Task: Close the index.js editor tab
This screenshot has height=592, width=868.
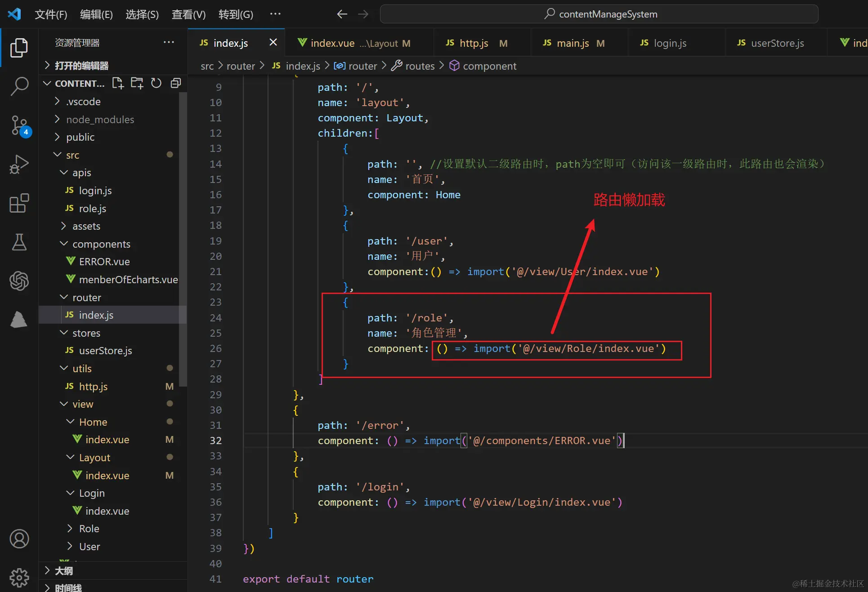Action: coord(273,42)
